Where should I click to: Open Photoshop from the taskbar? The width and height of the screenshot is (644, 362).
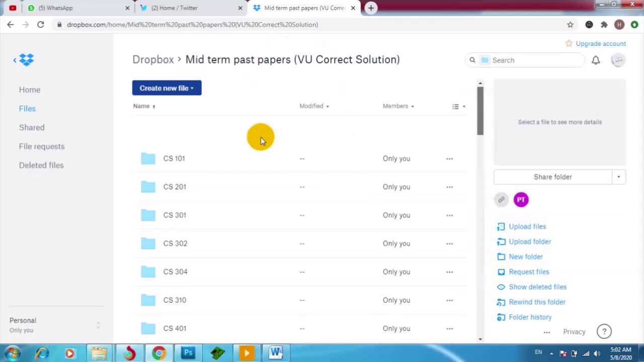pos(188,353)
